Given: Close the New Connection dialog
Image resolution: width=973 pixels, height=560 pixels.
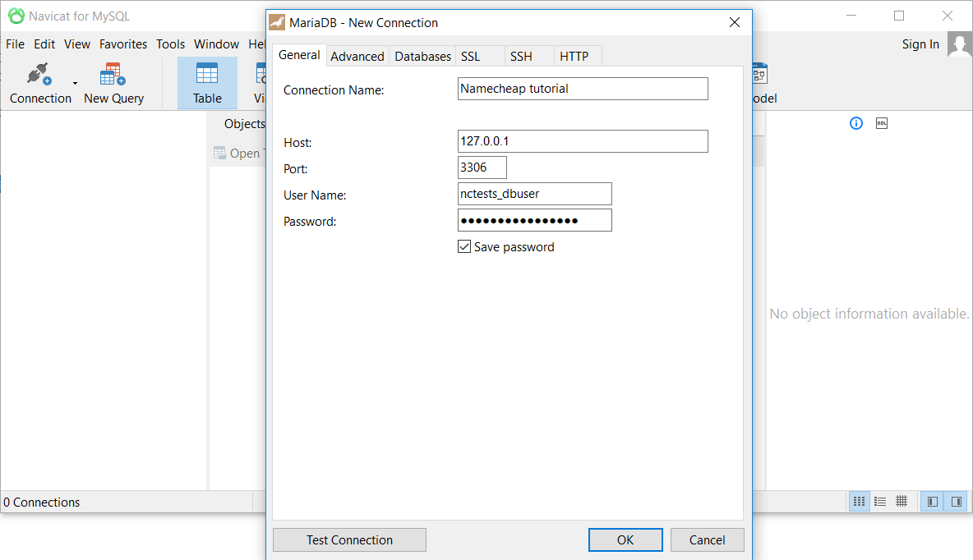Looking at the screenshot, I should point(735,22).
